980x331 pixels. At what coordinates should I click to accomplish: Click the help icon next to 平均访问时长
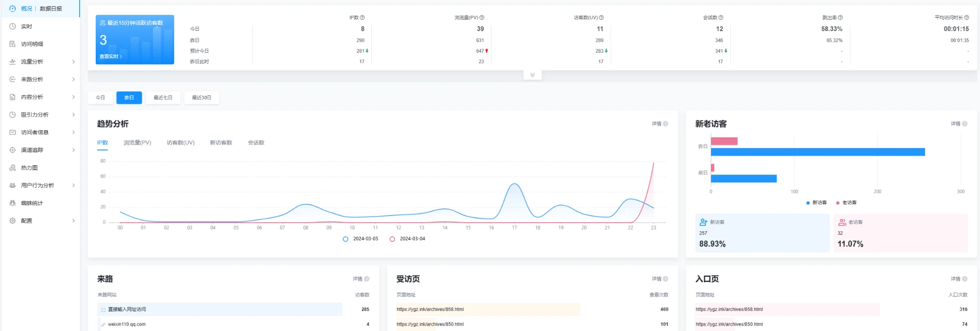(967, 18)
